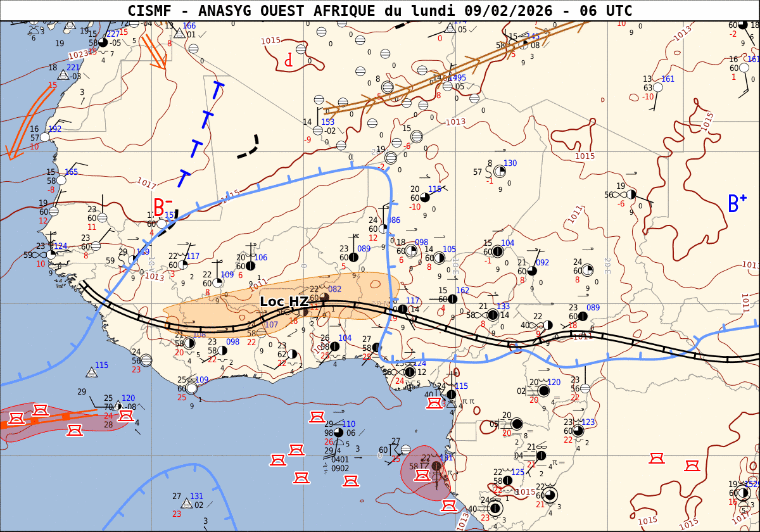Select the 1023 isobar label

click(x=78, y=55)
